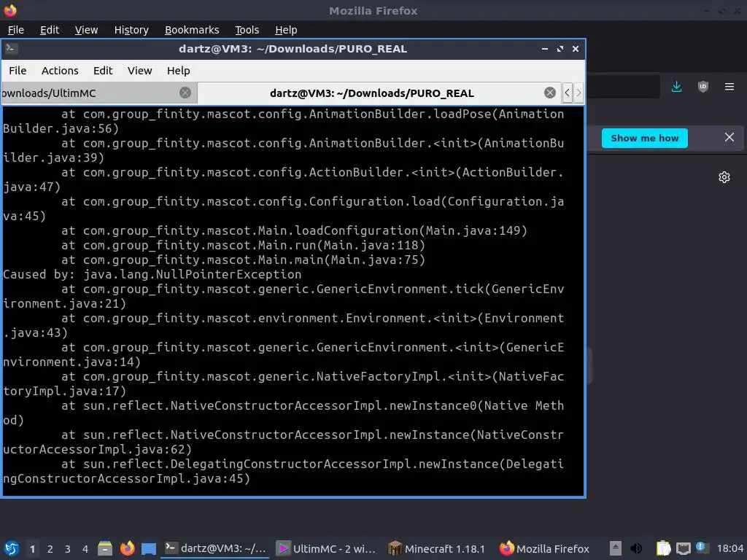Screen dimensions: 747x560
Task: Open the start menu bird icon
Action: (12, 548)
